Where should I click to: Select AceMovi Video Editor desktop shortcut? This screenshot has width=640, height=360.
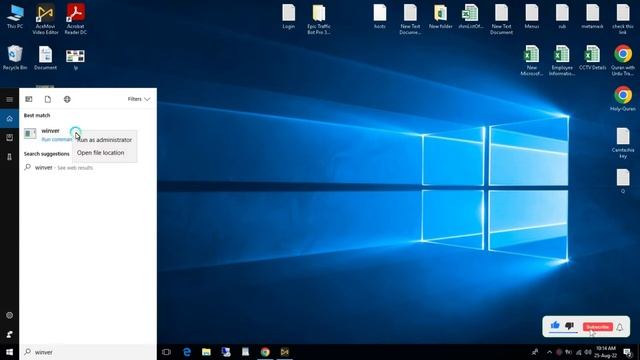(45, 19)
